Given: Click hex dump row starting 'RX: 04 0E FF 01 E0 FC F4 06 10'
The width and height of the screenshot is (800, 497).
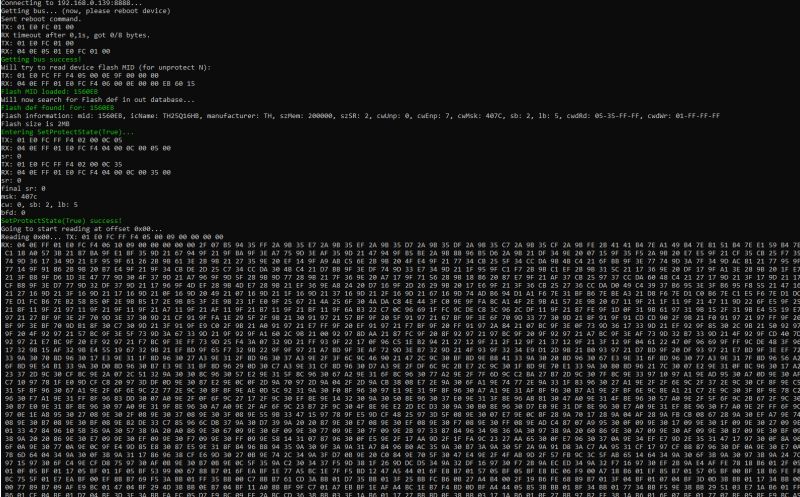Looking at the screenshot, I should pyautogui.click(x=400, y=245).
